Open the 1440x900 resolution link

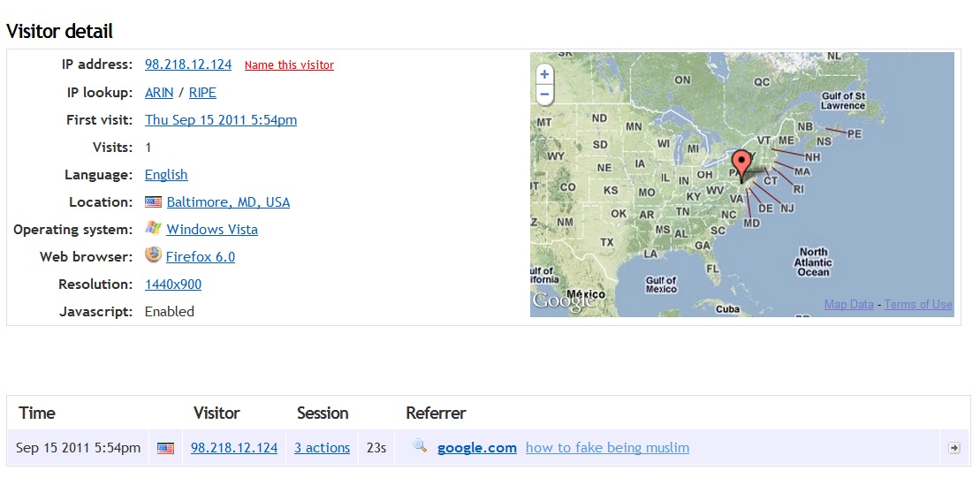[173, 285]
